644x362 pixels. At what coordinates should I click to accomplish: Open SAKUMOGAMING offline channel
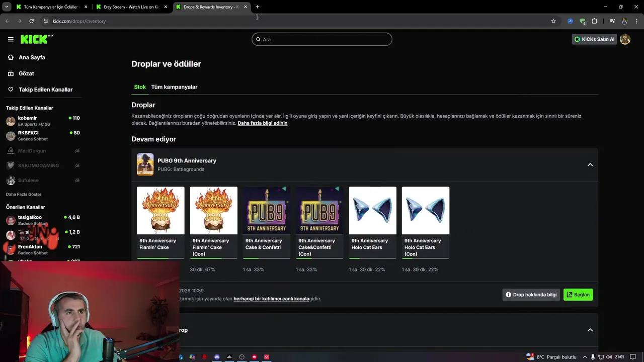pyautogui.click(x=43, y=165)
